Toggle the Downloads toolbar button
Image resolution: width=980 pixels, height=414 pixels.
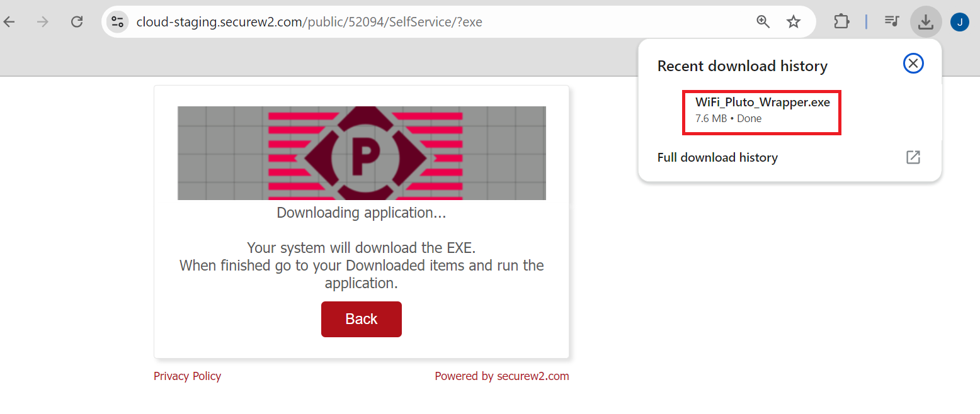[x=925, y=22]
